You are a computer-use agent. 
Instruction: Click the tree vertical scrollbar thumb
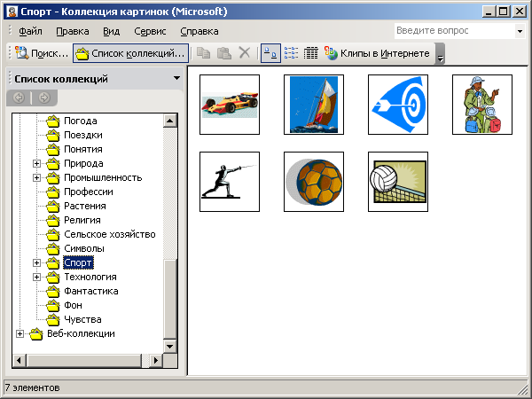pyautogui.click(x=170, y=300)
